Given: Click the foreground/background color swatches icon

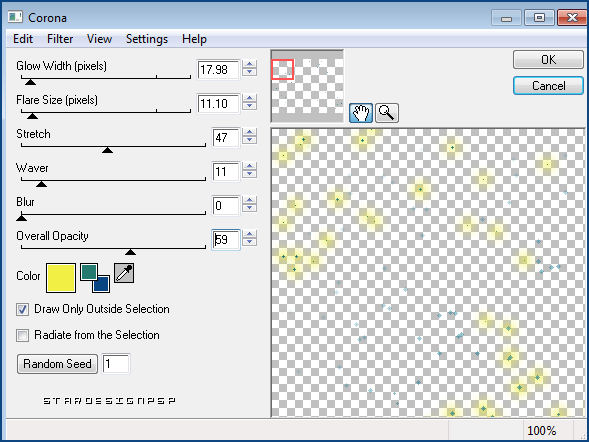Looking at the screenshot, I should point(95,278).
